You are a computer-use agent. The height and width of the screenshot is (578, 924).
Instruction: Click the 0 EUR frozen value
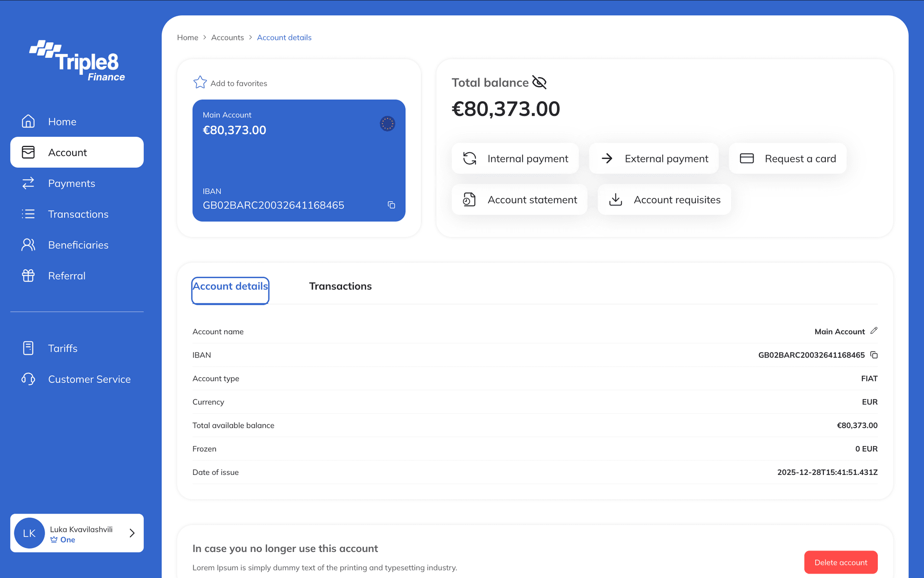point(866,449)
